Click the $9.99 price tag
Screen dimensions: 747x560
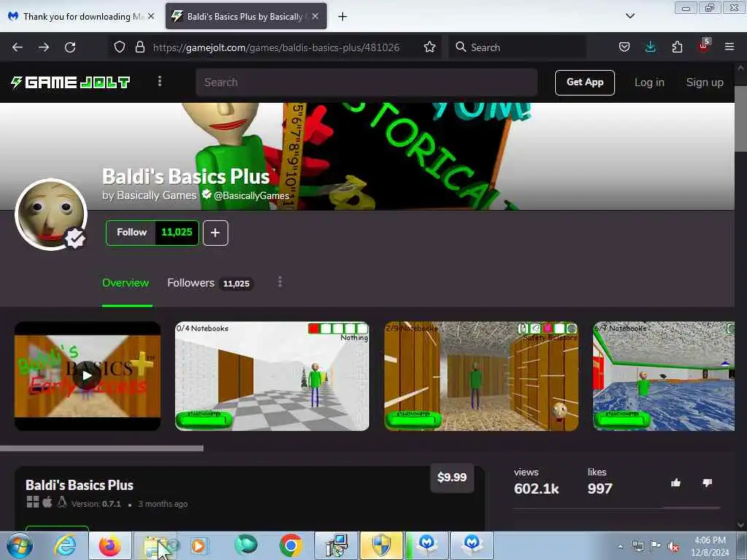[x=452, y=477]
